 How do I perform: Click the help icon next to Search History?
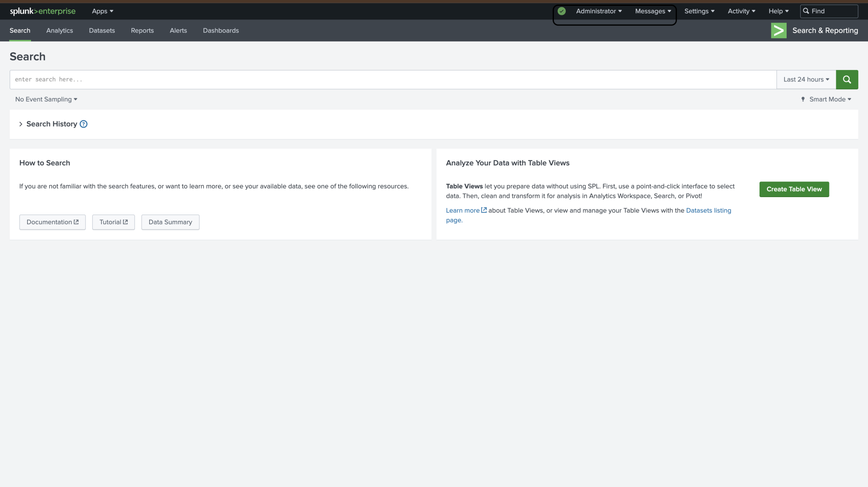pyautogui.click(x=83, y=124)
